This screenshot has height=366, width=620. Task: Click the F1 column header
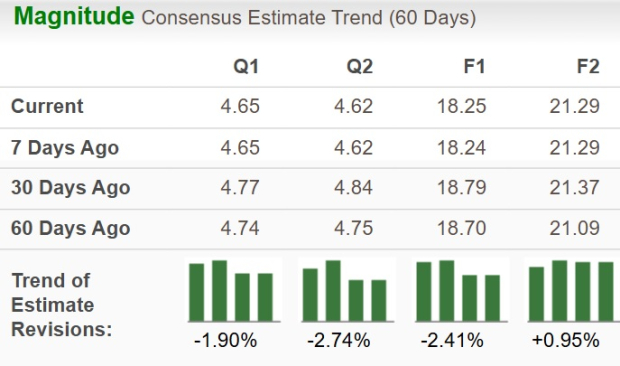click(474, 66)
